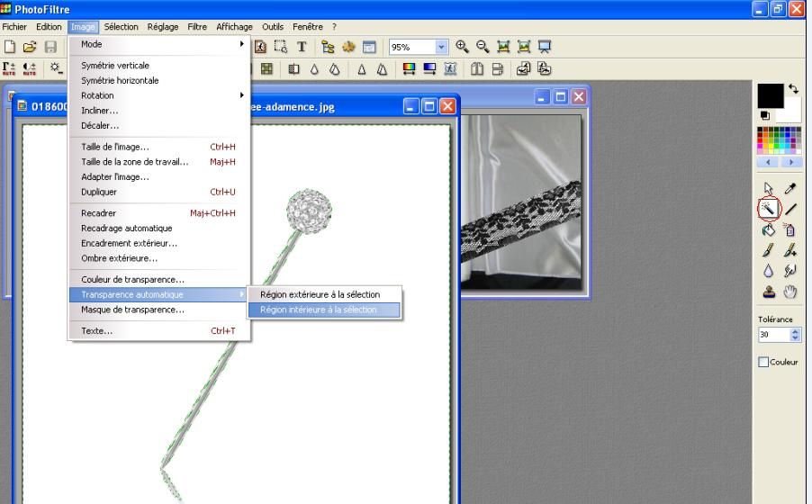Choose Taille de l'image menu entry
This screenshot has height=504, width=812.
[159, 147]
